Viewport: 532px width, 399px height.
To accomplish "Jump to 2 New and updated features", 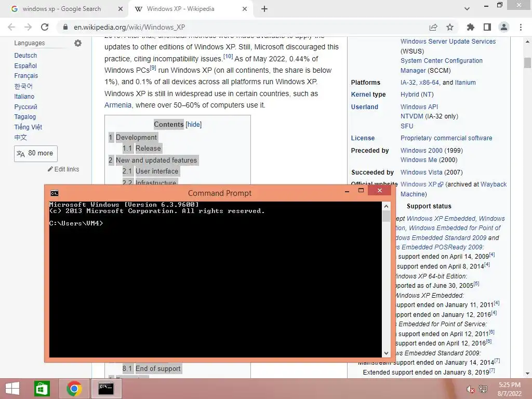I will 153,160.
